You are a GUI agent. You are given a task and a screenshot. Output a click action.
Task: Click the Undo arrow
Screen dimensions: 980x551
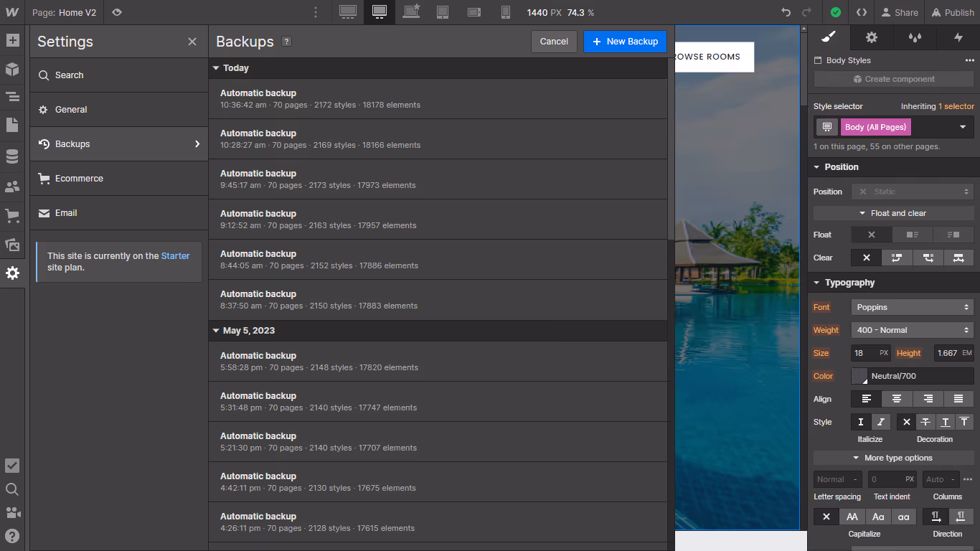coord(786,12)
